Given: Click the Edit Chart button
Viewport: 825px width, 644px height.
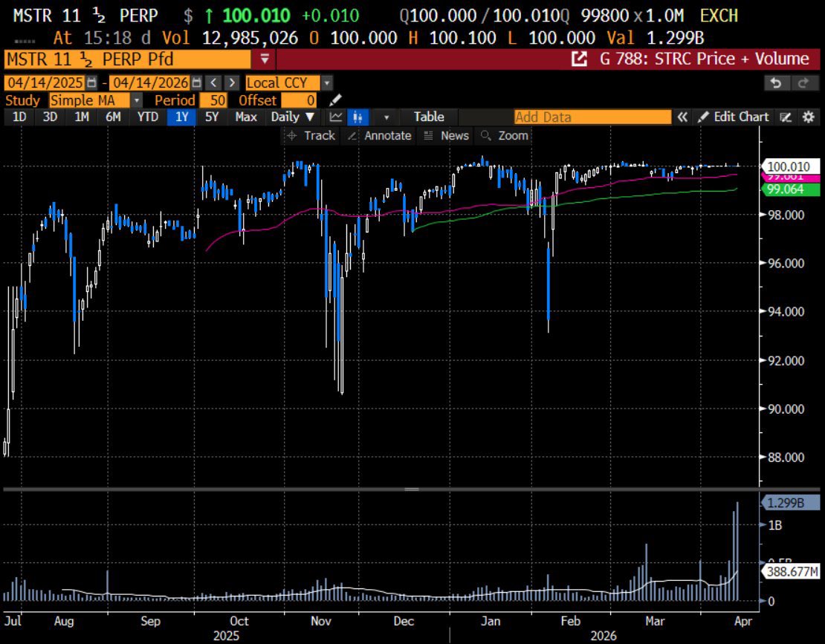Looking at the screenshot, I should [733, 117].
